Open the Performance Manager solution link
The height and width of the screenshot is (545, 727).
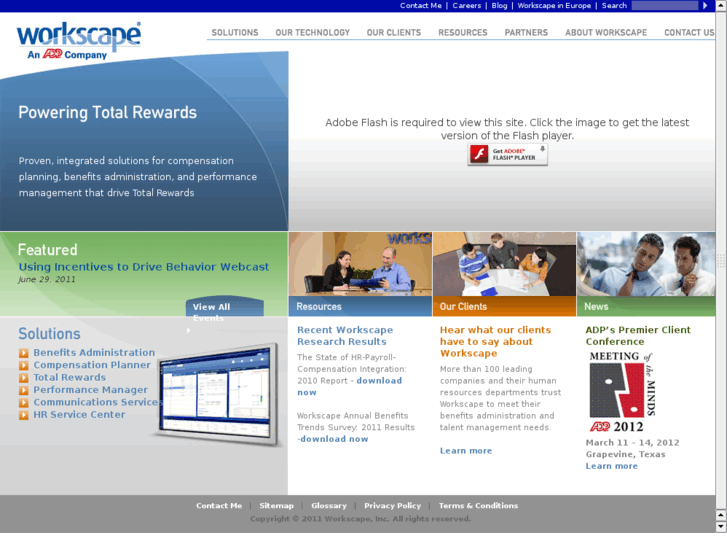click(90, 390)
